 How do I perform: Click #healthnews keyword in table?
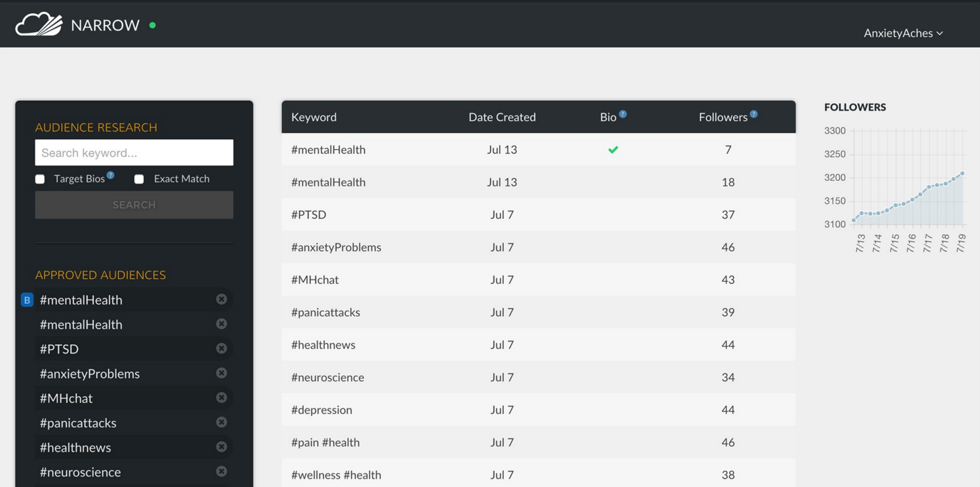pos(323,344)
